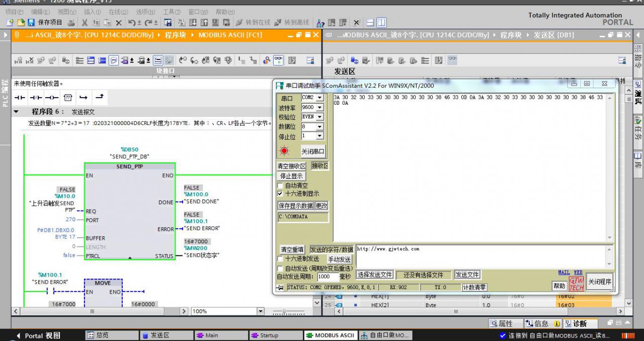The width and height of the screenshot is (644, 341).
Task: Click the accessible devices network icon
Action: click(320, 22)
